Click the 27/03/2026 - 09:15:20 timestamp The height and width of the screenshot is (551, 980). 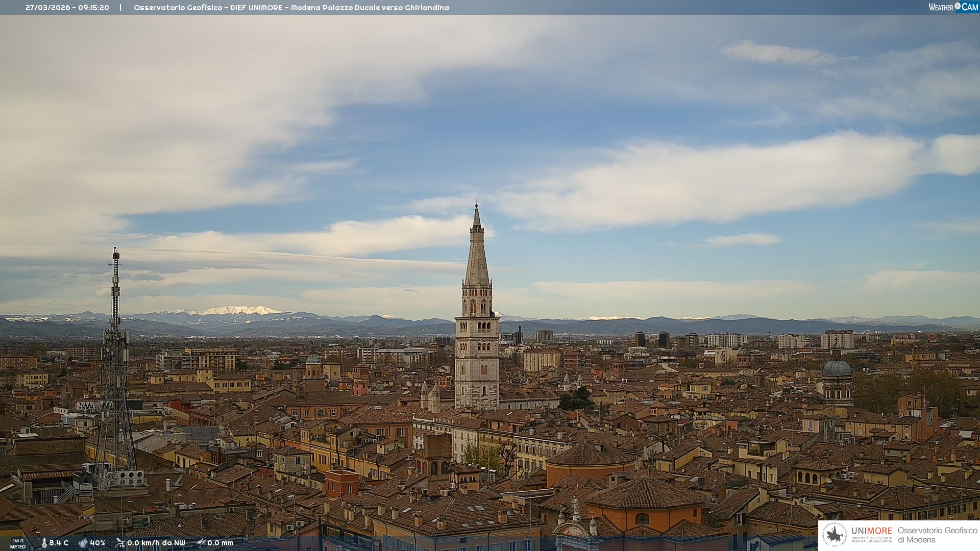[x=67, y=8]
